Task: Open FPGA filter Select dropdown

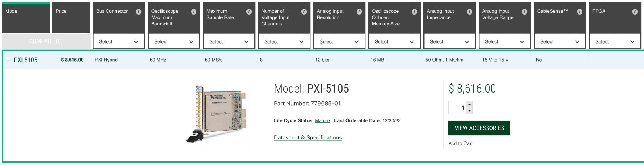Action: (x=615, y=41)
